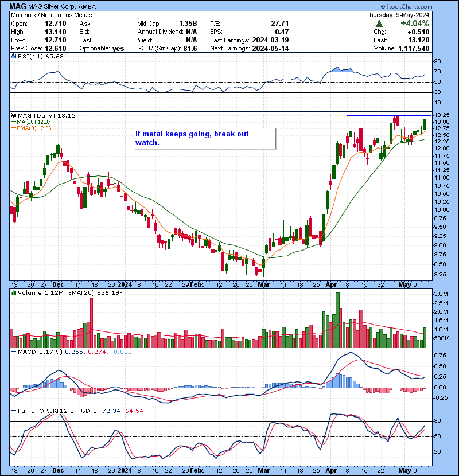Click Materials / Nonferrous Metals sector text
The height and width of the screenshot is (476, 459).
pyautogui.click(x=51, y=15)
